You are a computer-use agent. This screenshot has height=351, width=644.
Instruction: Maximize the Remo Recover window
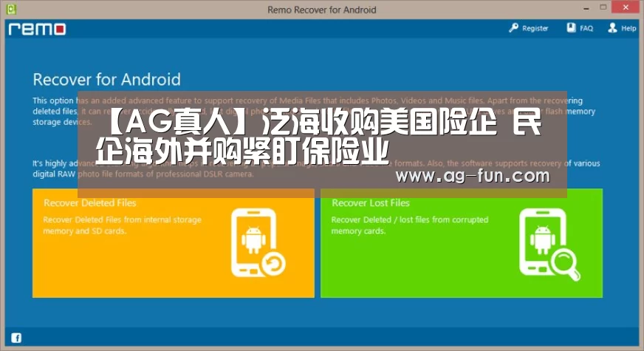click(603, 7)
